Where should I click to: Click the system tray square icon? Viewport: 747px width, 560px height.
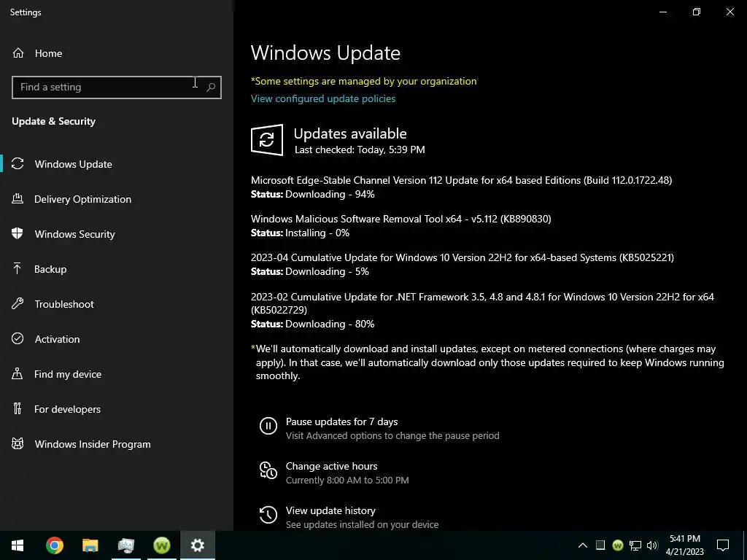click(600, 545)
